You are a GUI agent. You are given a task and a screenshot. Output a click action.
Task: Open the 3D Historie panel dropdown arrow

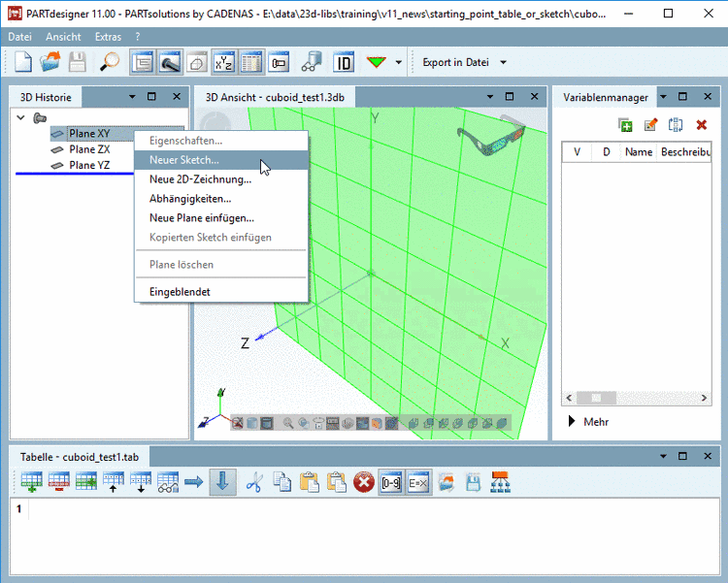click(x=132, y=97)
